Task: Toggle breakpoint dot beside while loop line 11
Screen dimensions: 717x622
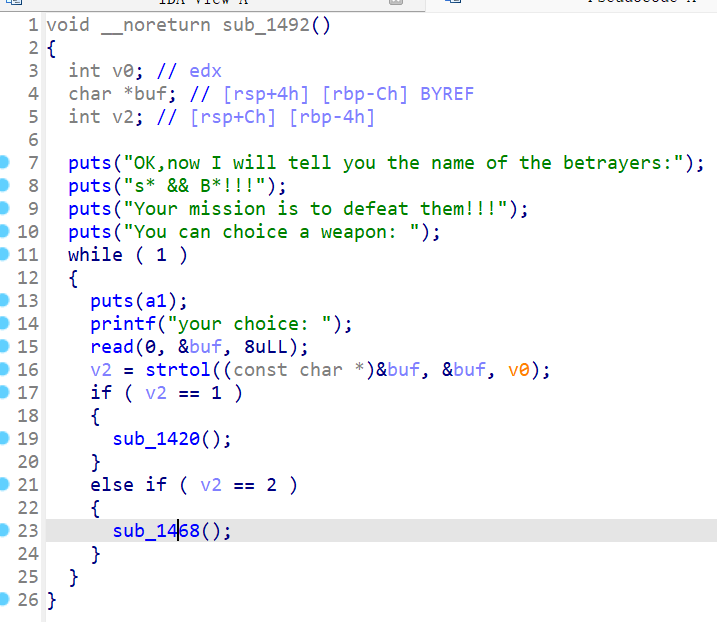Action: click(6, 254)
